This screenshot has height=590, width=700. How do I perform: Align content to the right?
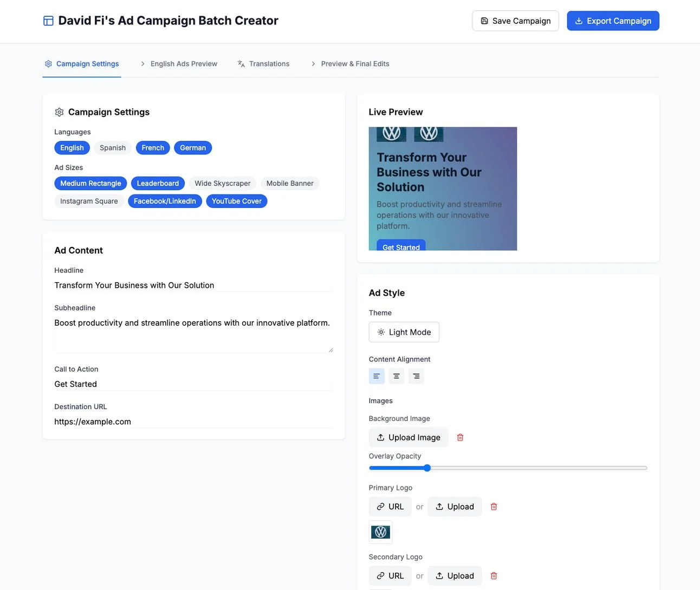[x=416, y=376]
